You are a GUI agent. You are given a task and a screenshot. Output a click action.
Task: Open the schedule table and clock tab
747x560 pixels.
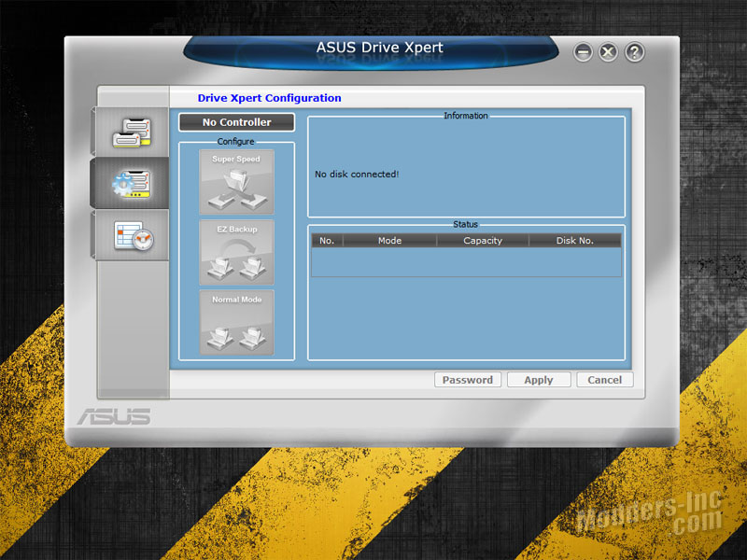[x=130, y=235]
